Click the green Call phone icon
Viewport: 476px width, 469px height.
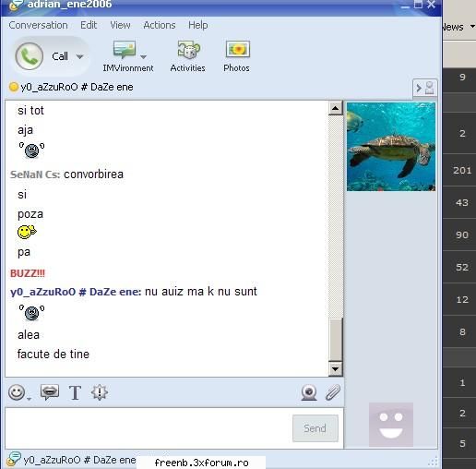tap(30, 56)
